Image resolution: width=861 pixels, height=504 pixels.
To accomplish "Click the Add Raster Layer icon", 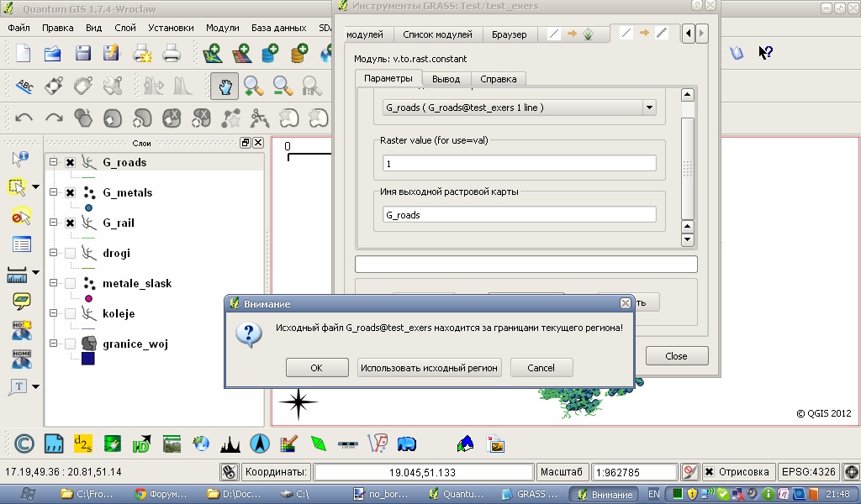I will point(241,53).
